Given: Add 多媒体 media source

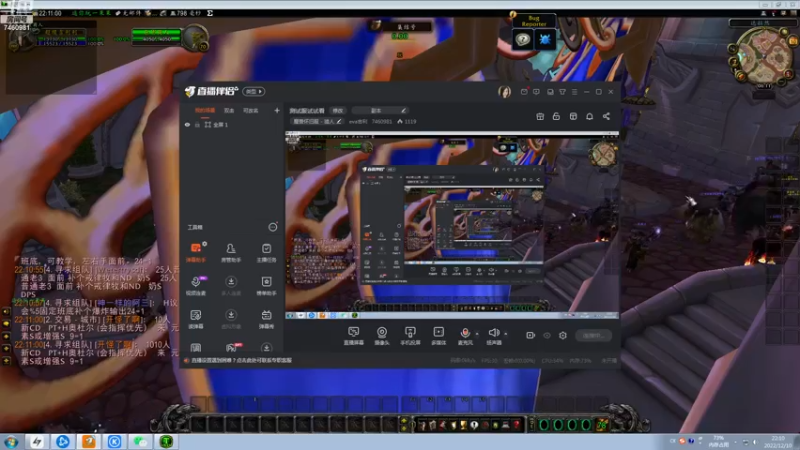Looking at the screenshot, I should [438, 336].
